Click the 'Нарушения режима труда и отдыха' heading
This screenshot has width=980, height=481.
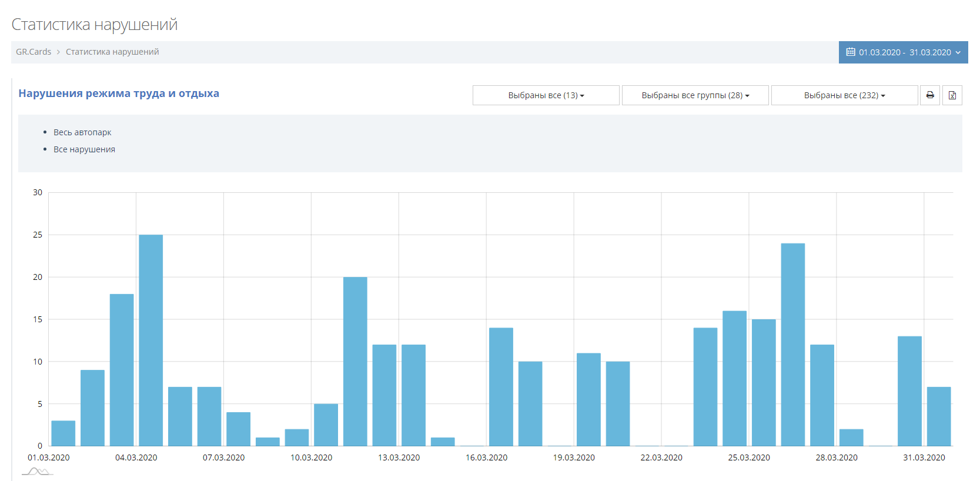coord(119,93)
